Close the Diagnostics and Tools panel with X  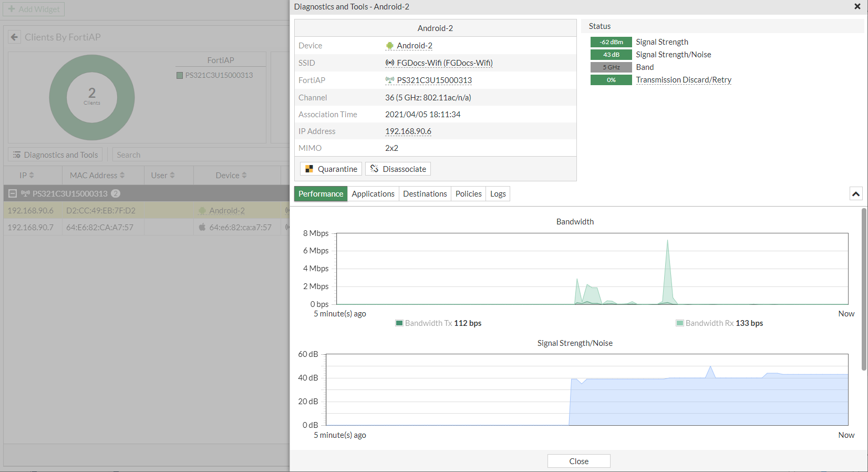pyautogui.click(x=857, y=7)
